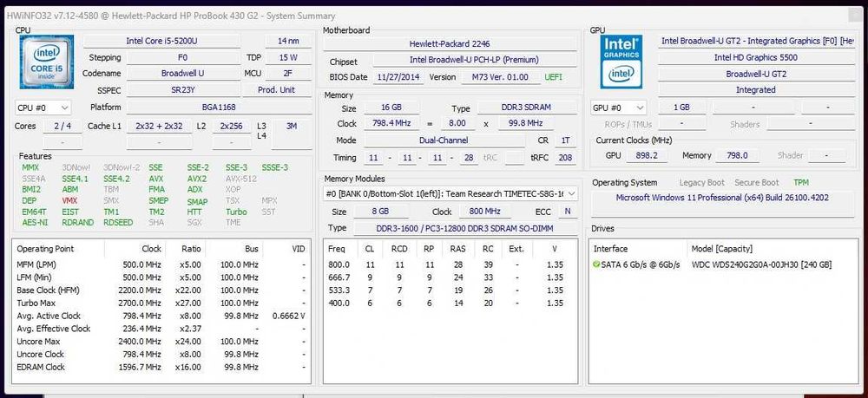Click the green UEFI indicator
Viewport: 868px width, 398px height.
click(x=553, y=77)
